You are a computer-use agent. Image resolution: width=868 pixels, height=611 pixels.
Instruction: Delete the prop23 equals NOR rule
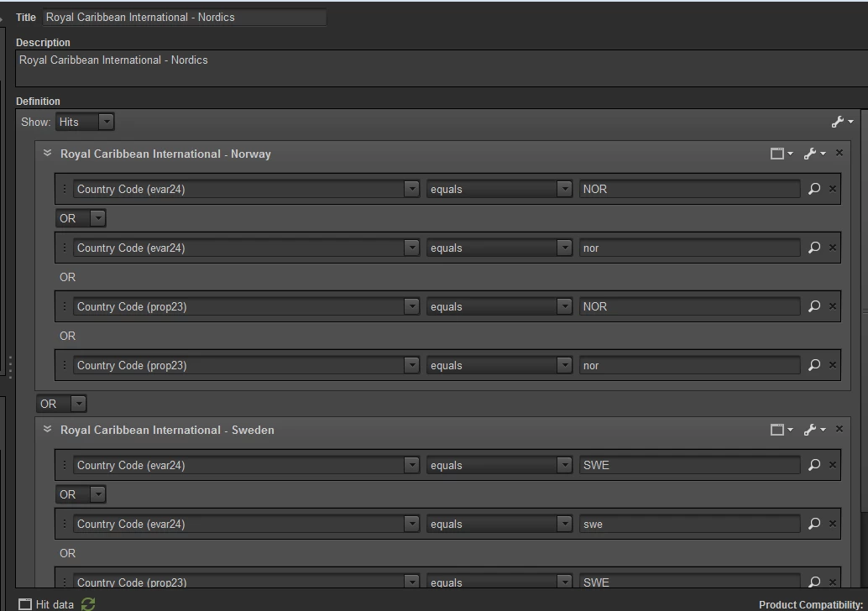pos(833,306)
